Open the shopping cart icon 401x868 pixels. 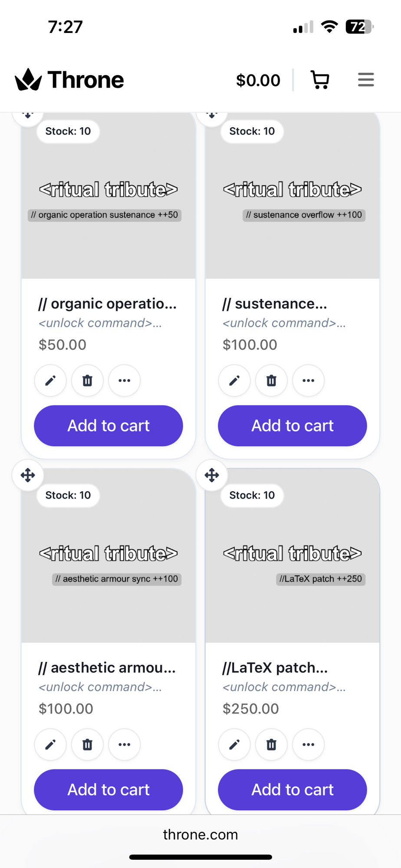[320, 80]
